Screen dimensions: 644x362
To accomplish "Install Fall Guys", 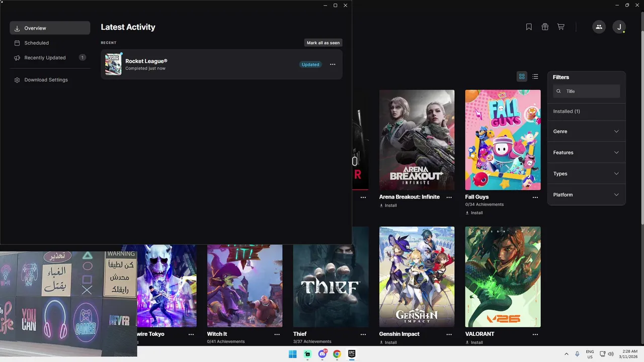I will 474,213.
